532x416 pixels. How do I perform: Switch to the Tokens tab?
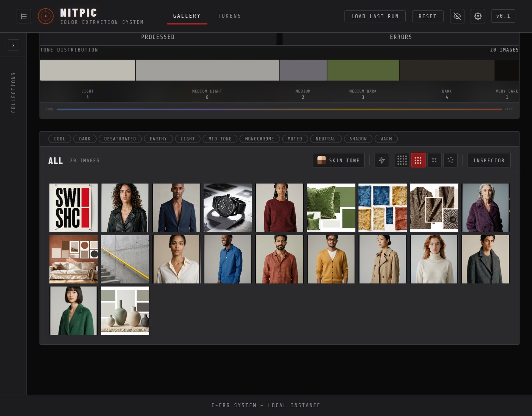(x=229, y=16)
